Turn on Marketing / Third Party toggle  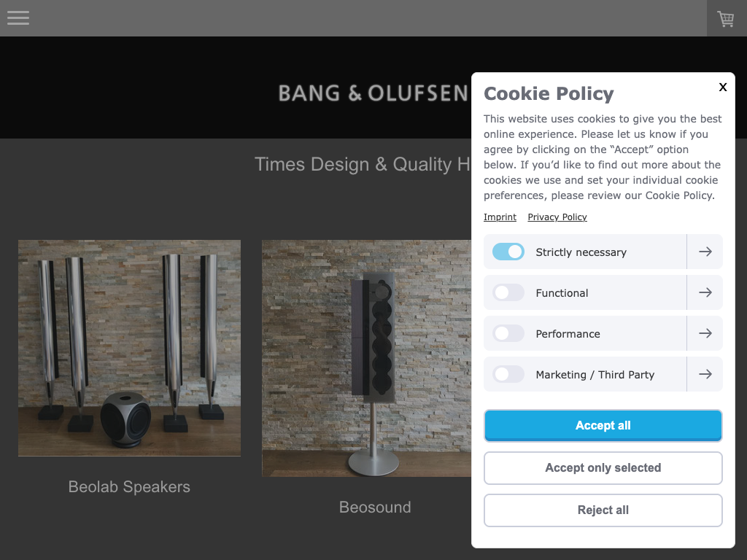[508, 375]
